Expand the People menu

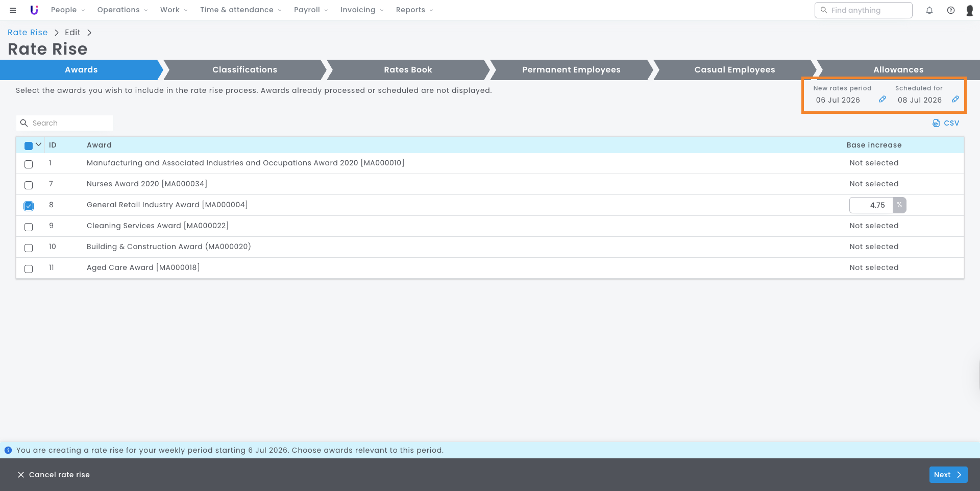[68, 10]
